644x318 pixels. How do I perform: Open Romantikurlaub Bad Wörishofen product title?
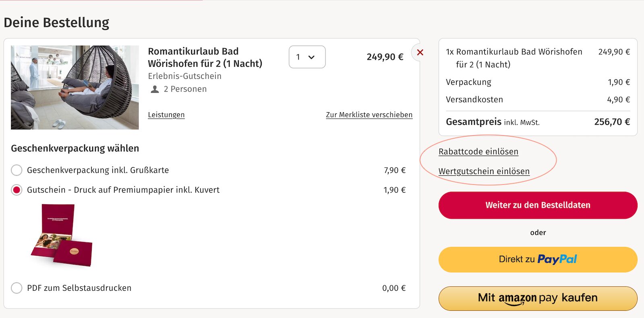(x=205, y=57)
